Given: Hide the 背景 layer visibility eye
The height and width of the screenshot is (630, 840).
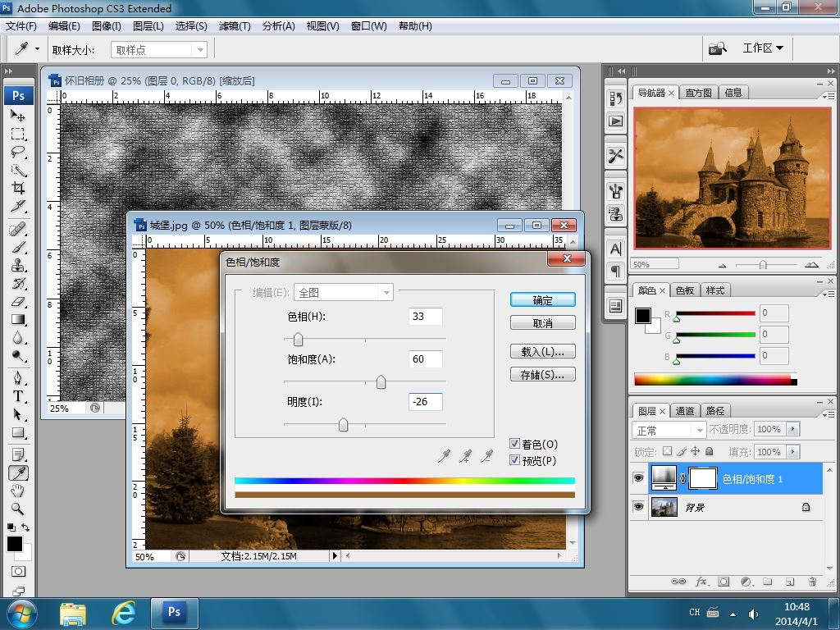Looking at the screenshot, I should tap(638, 506).
